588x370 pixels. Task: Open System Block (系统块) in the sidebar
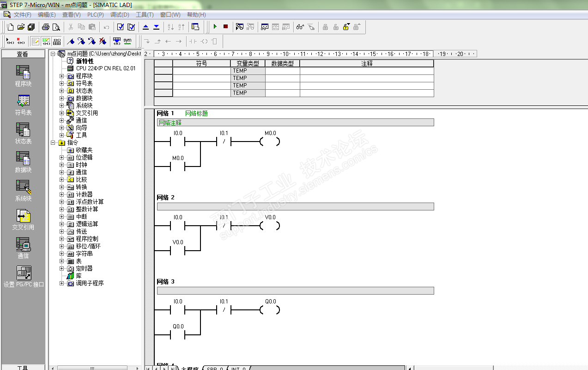point(23,191)
